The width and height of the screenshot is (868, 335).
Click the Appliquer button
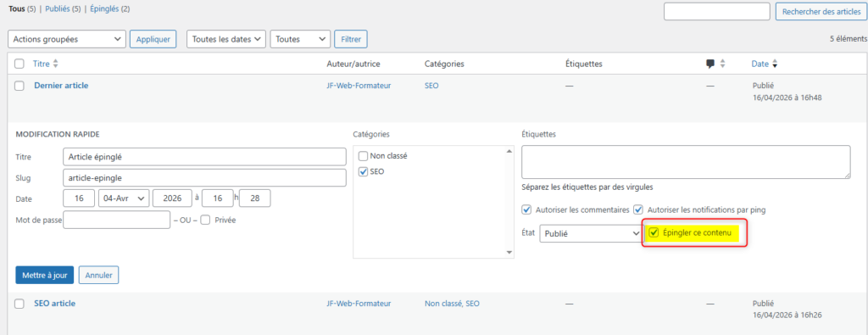[x=153, y=39]
